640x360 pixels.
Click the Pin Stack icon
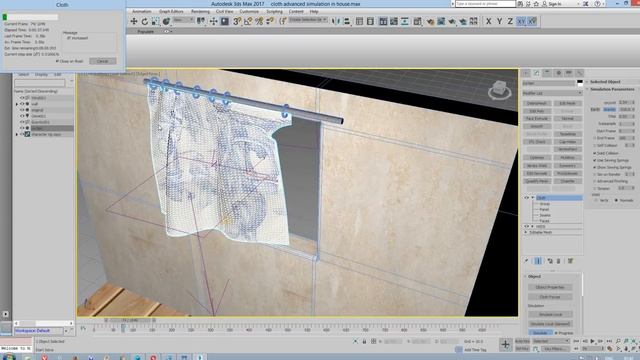click(527, 261)
